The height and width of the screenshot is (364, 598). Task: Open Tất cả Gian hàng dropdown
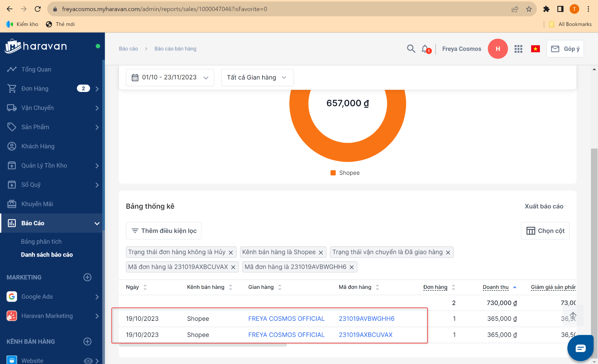point(257,77)
